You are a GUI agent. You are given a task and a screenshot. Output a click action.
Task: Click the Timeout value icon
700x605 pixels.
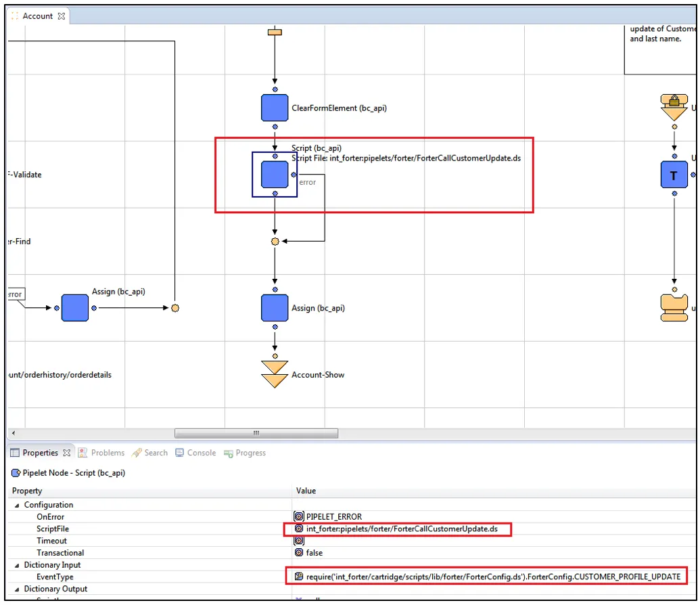tap(299, 541)
